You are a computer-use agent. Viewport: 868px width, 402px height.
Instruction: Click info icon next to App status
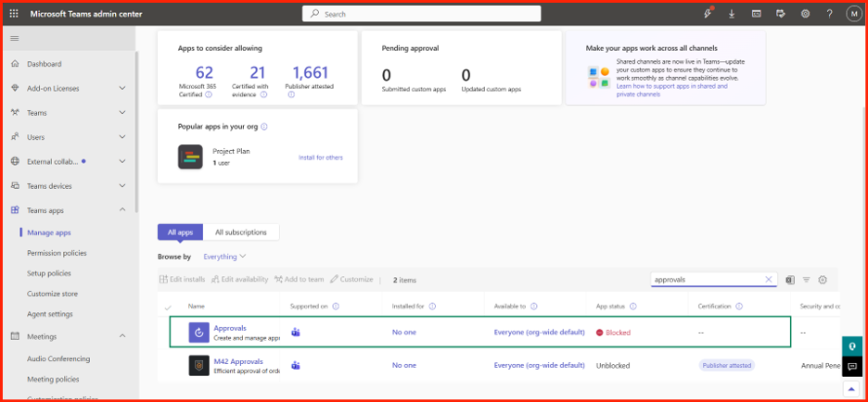point(633,307)
